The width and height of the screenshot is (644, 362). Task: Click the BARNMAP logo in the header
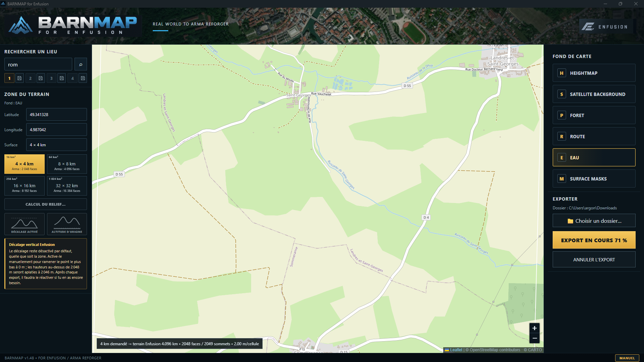pyautogui.click(x=73, y=25)
